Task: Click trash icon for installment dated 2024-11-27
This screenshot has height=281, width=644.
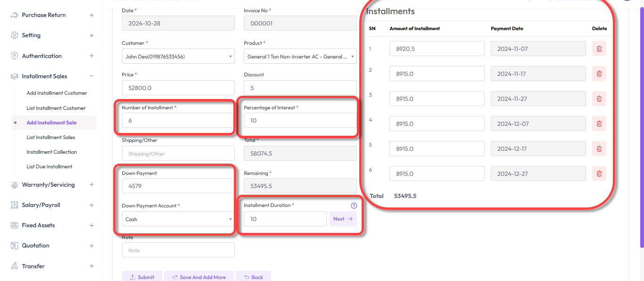Action: (x=599, y=99)
